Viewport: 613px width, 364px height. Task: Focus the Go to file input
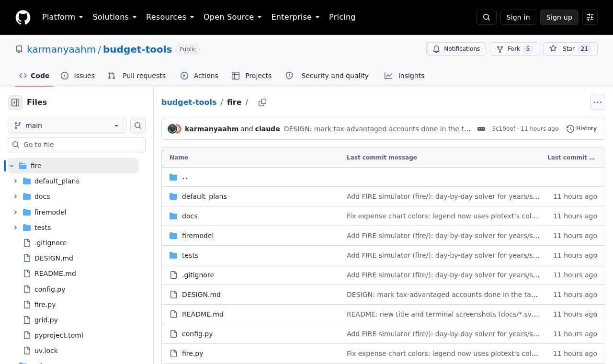point(77,145)
